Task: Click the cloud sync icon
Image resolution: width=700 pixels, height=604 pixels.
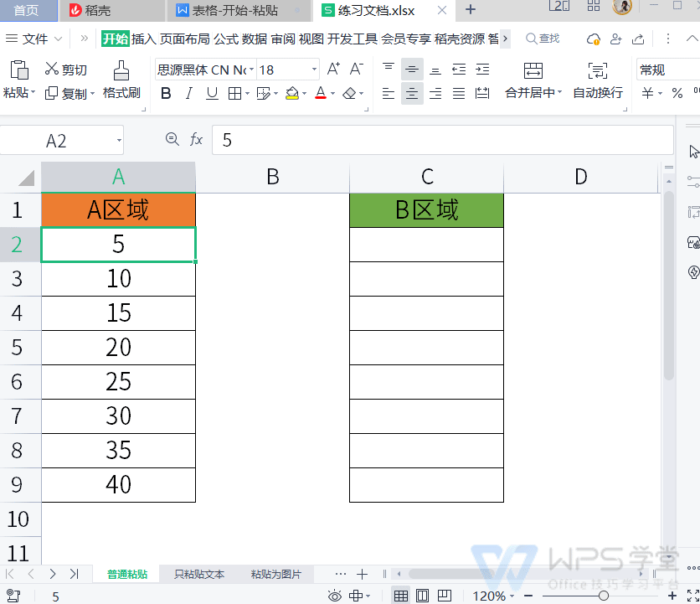Action: [593, 39]
